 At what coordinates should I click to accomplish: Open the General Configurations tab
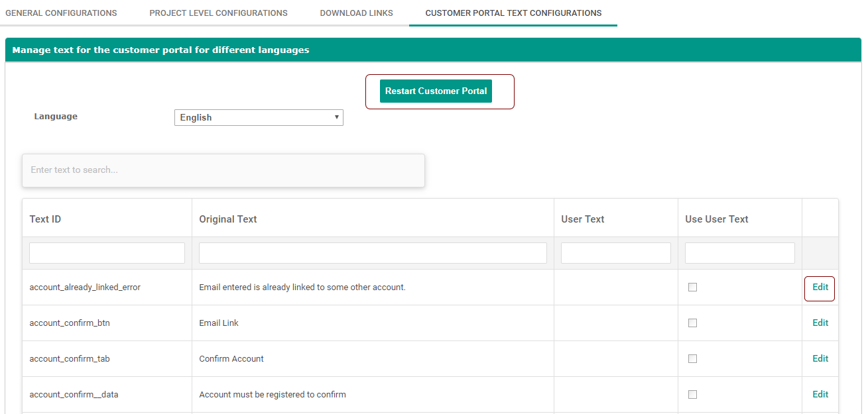61,13
